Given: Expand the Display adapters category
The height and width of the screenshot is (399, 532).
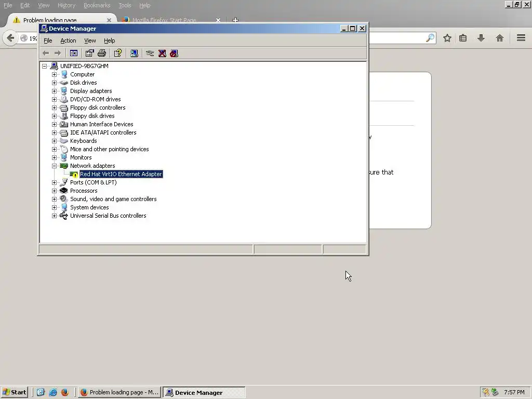Looking at the screenshot, I should click(54, 91).
